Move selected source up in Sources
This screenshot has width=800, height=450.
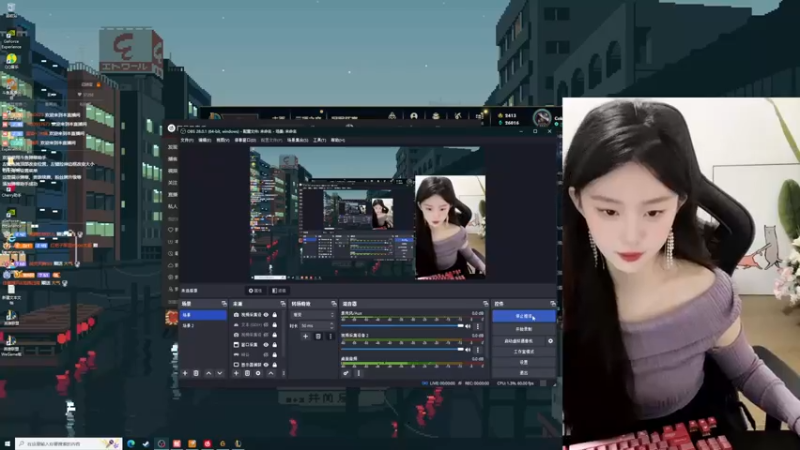[271, 373]
